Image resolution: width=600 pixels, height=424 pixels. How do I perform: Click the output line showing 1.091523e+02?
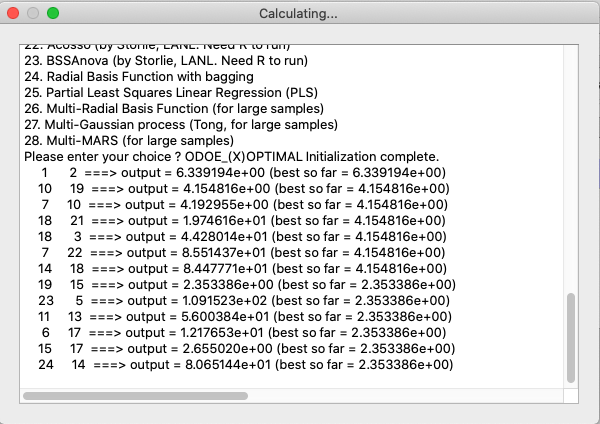[244, 301]
